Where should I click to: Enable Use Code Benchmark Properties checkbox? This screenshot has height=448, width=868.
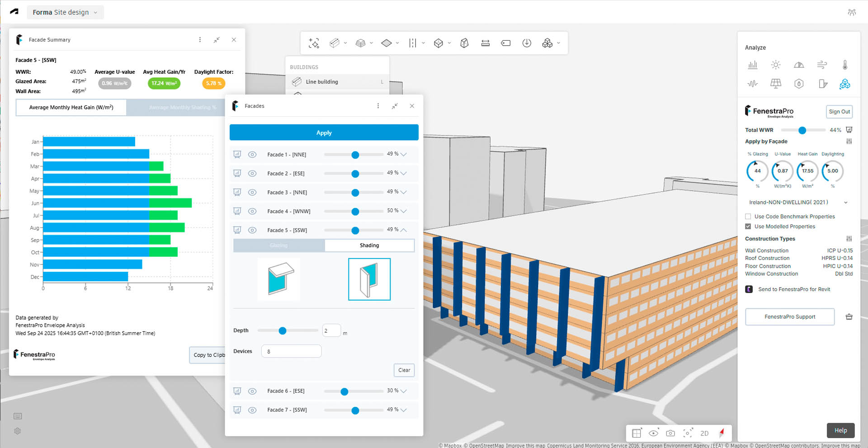coord(748,217)
